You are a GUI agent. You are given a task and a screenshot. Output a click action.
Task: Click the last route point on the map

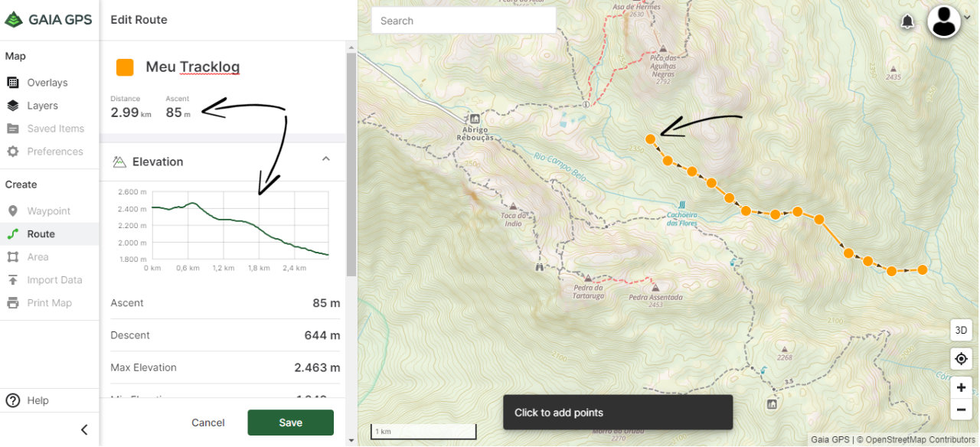click(x=923, y=269)
